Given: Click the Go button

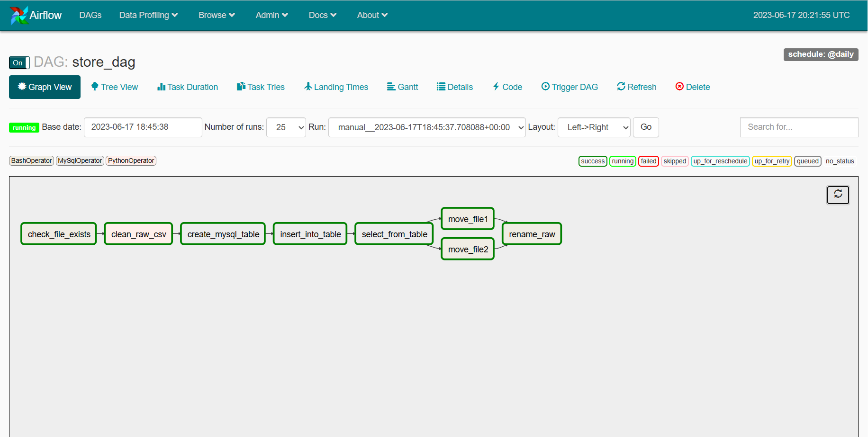Looking at the screenshot, I should click(x=646, y=127).
